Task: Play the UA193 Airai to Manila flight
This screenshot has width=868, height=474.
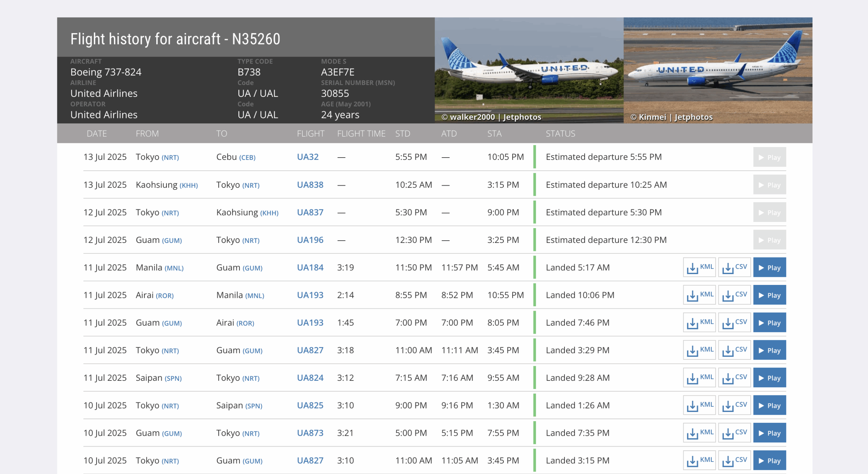Action: pyautogui.click(x=769, y=295)
